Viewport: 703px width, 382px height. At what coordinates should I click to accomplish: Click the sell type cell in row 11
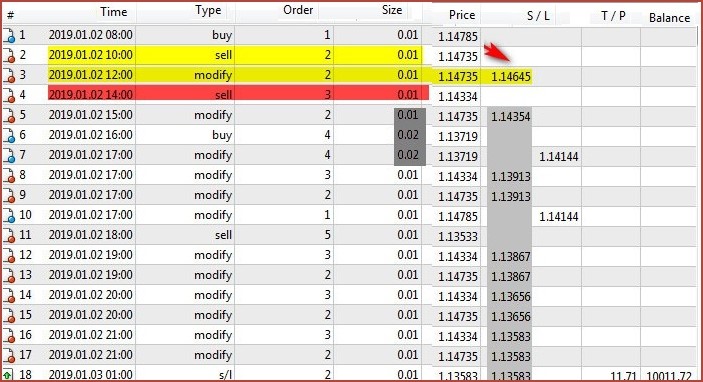pos(223,235)
